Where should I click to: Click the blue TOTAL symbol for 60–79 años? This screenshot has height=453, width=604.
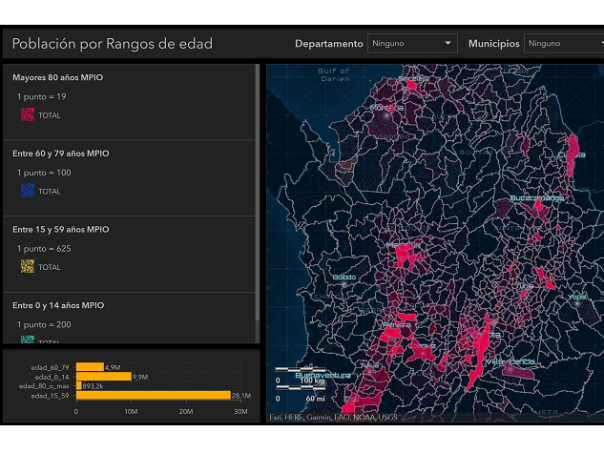(x=27, y=191)
